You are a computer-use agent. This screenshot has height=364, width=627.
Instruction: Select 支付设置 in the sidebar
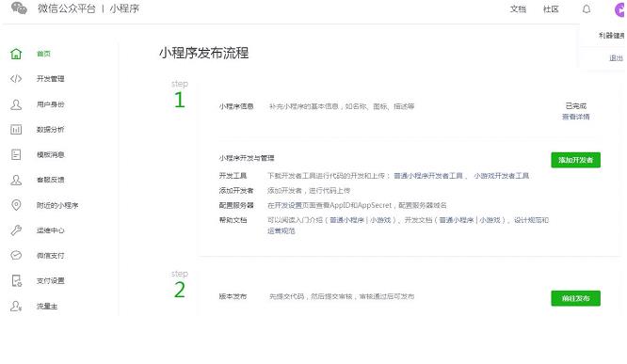51,281
